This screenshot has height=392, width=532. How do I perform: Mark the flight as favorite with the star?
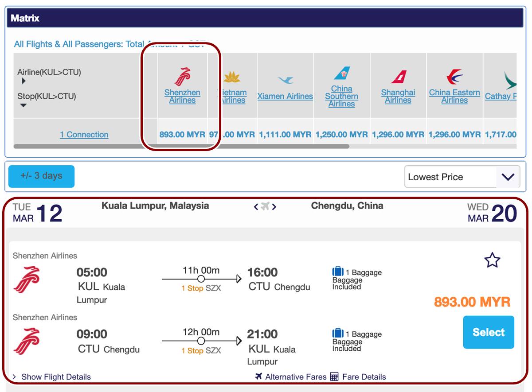click(492, 260)
